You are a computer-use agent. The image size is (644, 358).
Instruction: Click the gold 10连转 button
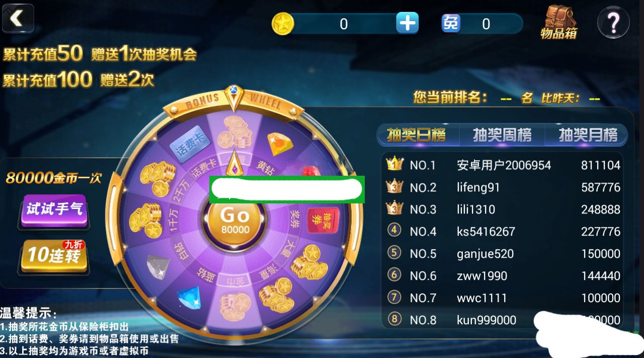click(54, 256)
